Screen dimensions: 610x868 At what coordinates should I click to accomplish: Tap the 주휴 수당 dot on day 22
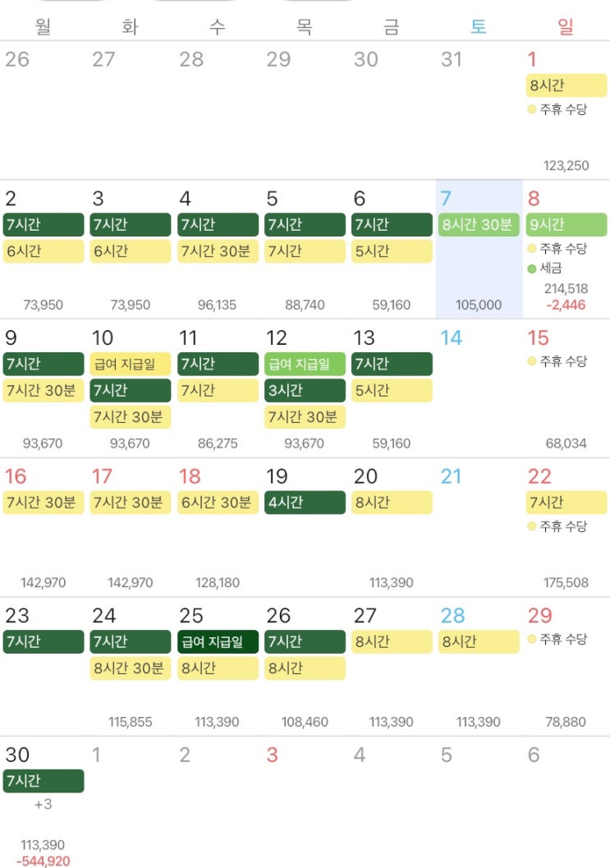click(x=532, y=526)
